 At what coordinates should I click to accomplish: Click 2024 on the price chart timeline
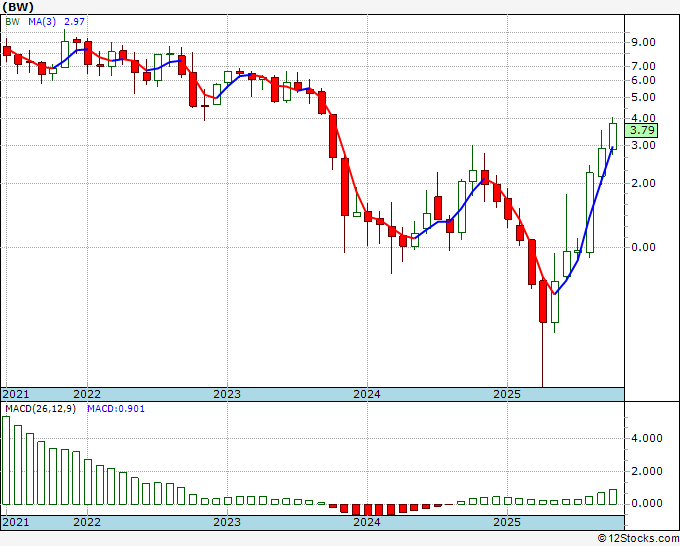pyautogui.click(x=367, y=394)
